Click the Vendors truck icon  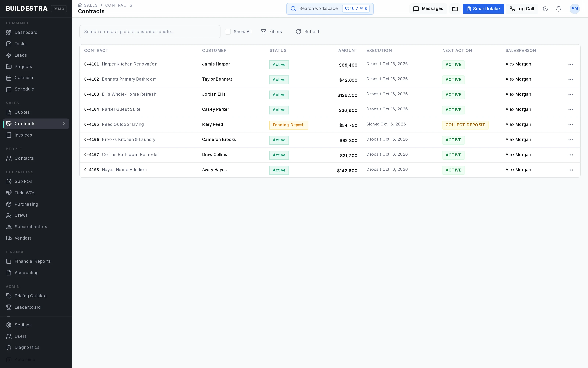[9, 238]
